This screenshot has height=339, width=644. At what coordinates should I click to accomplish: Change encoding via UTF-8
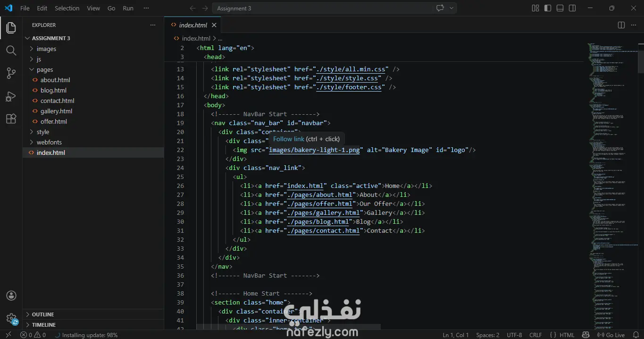click(514, 335)
